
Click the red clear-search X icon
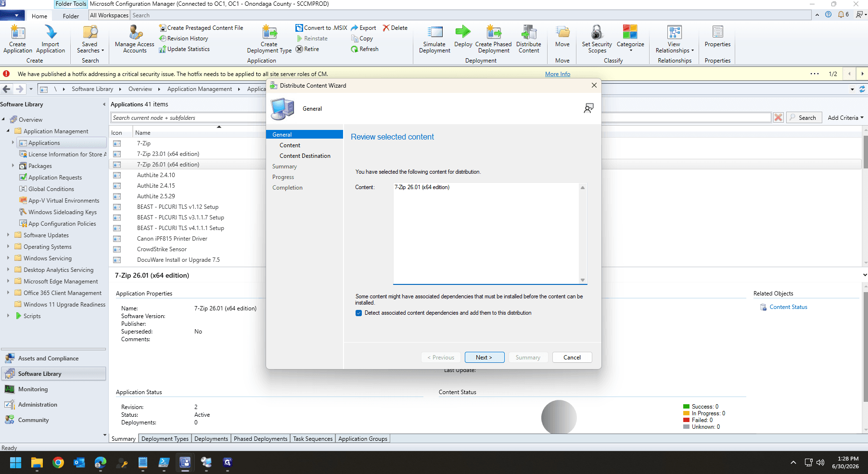pyautogui.click(x=778, y=117)
